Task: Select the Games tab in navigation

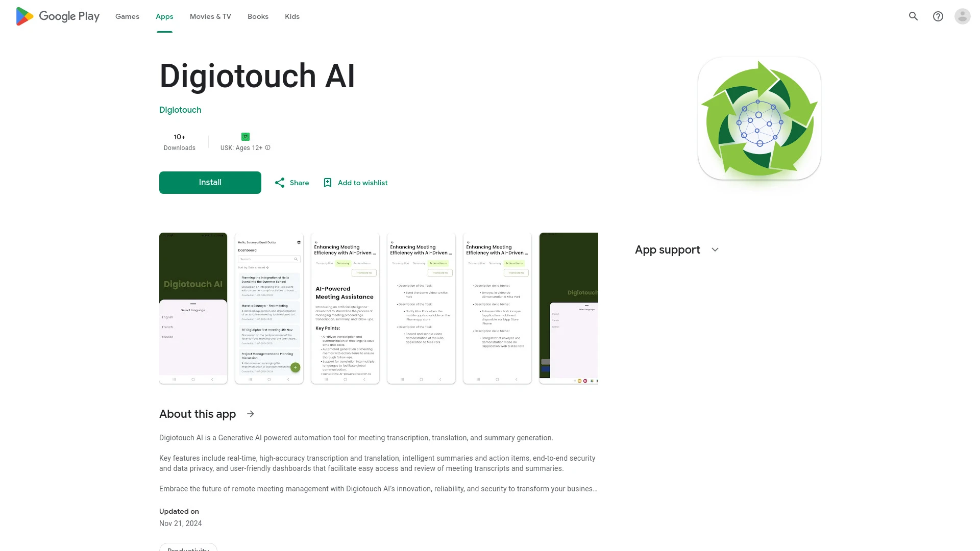Action: [127, 16]
